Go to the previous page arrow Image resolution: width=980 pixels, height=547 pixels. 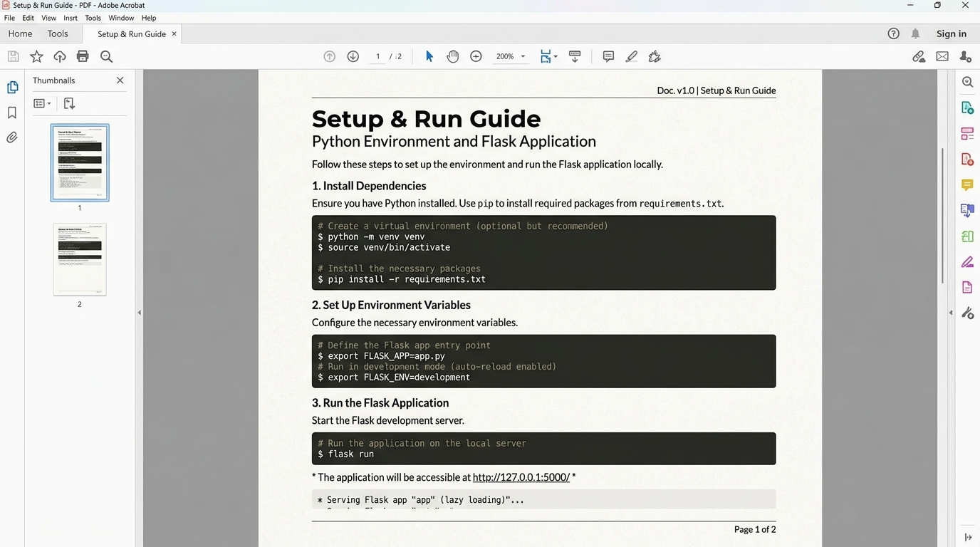[x=329, y=56]
